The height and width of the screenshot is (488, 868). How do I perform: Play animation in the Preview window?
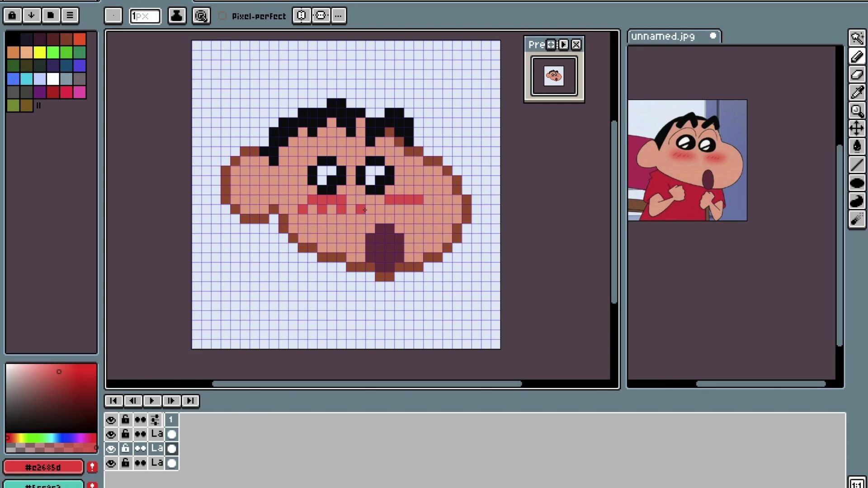(563, 44)
